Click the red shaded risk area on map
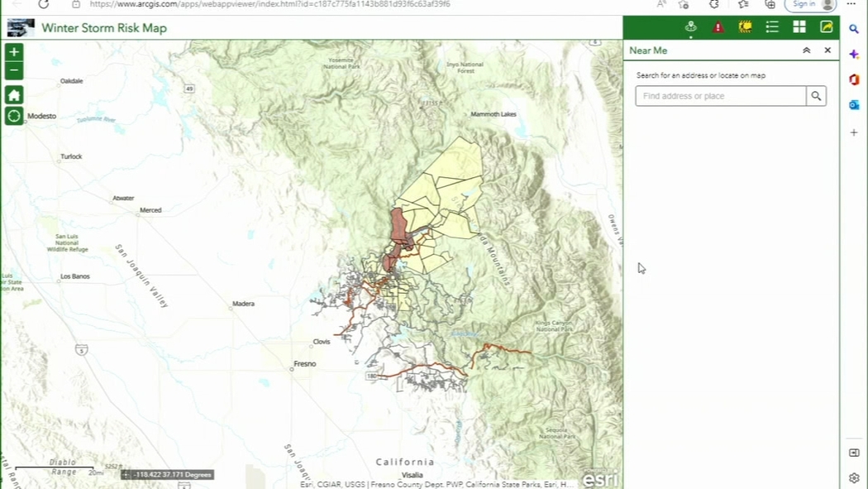The width and height of the screenshot is (868, 489). point(398,225)
